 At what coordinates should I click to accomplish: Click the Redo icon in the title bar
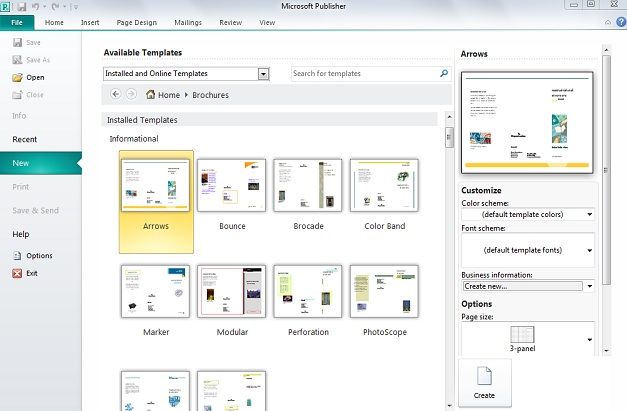pos(55,6)
